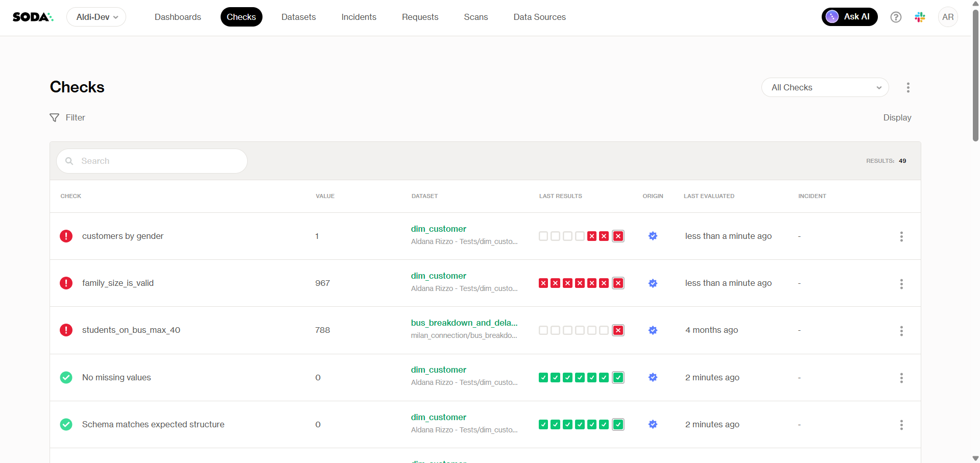Click the Slack integration icon

(920, 17)
